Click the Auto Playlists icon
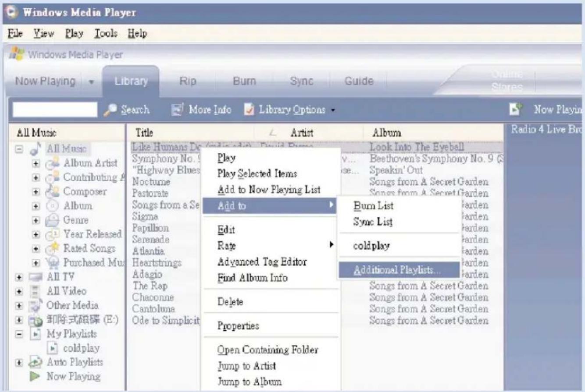585x392 pixels. 36,362
